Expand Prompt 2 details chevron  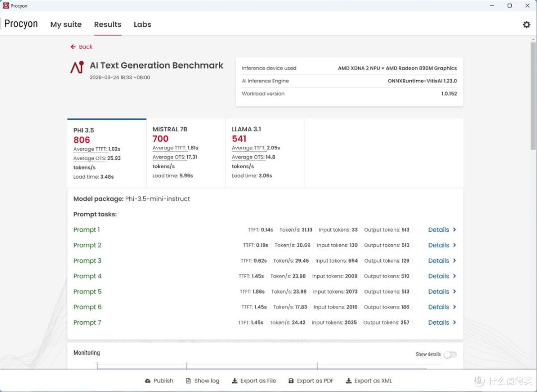pos(454,245)
